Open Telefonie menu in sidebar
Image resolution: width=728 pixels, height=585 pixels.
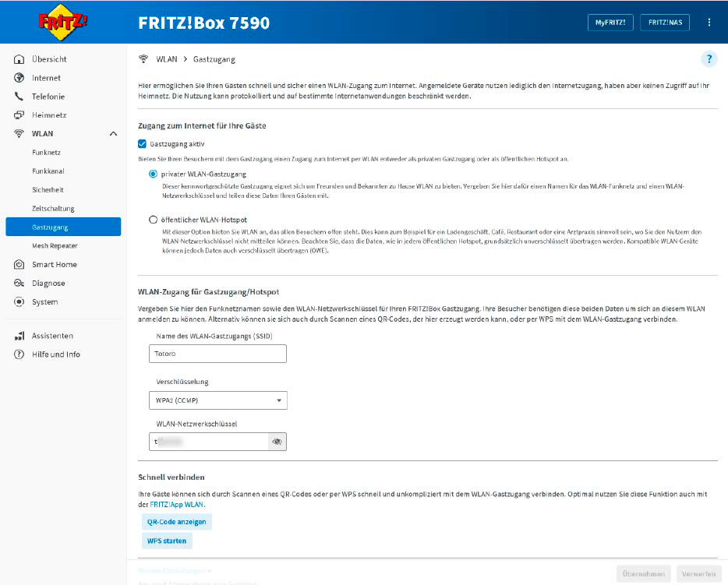[x=48, y=96]
